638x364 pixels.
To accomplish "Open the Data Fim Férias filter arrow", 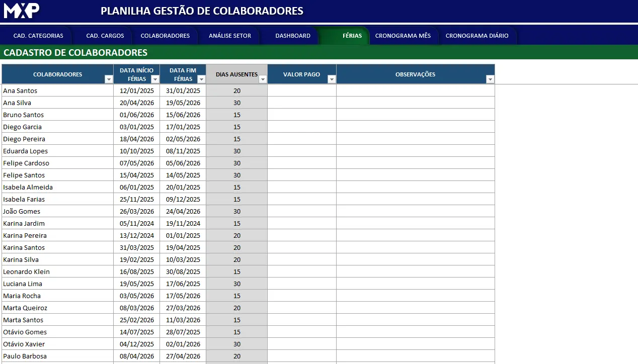I will [201, 79].
